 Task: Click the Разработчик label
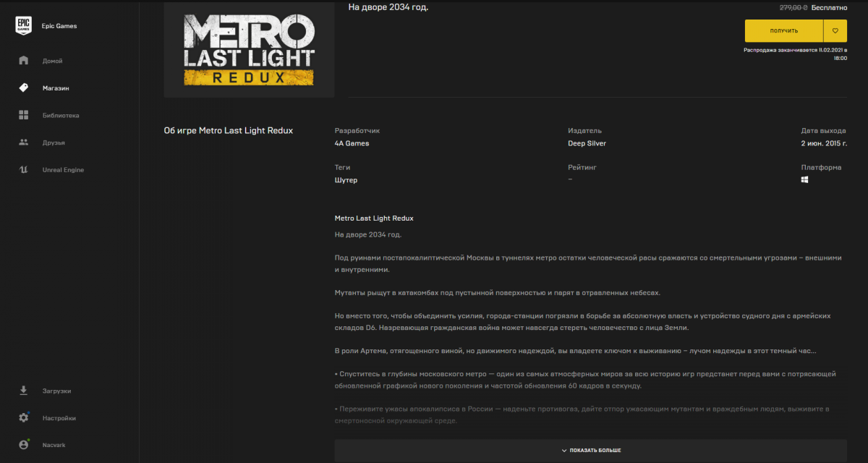[357, 131]
